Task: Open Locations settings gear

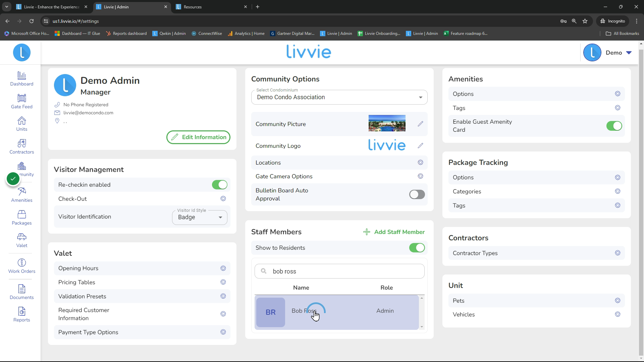Action: point(420,163)
